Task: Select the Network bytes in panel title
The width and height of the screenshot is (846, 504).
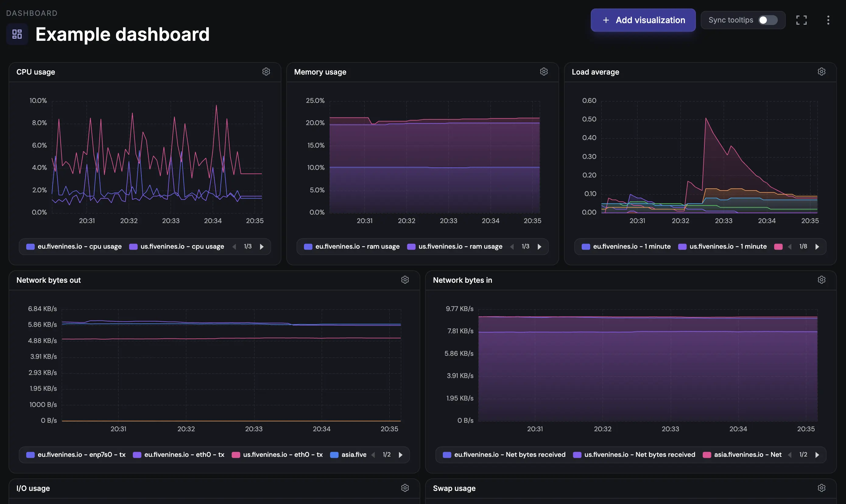Action: click(462, 280)
